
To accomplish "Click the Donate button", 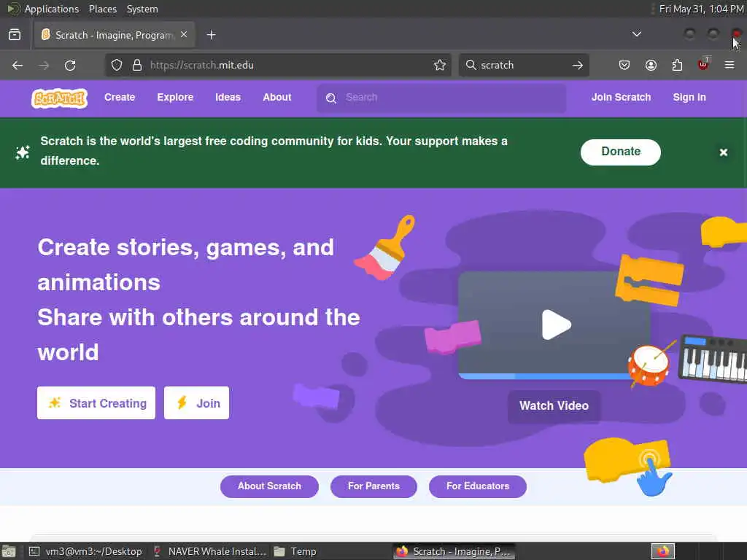I will tap(620, 152).
